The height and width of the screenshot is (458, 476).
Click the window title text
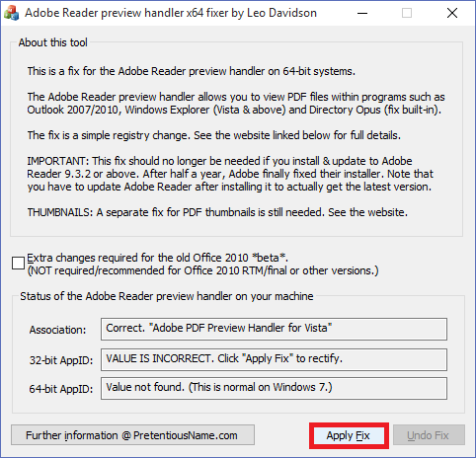pyautogui.click(x=171, y=13)
